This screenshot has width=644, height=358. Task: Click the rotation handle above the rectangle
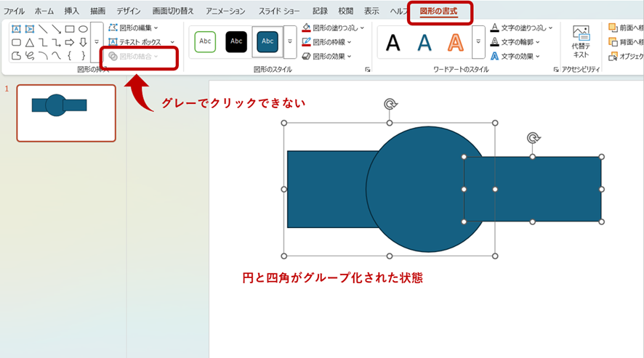coord(533,137)
